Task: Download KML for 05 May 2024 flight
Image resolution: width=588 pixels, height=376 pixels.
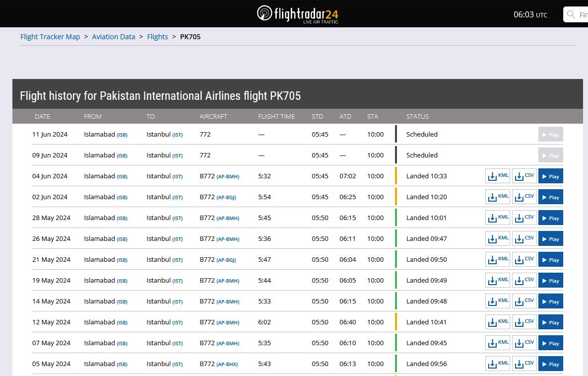Action: 498,364
